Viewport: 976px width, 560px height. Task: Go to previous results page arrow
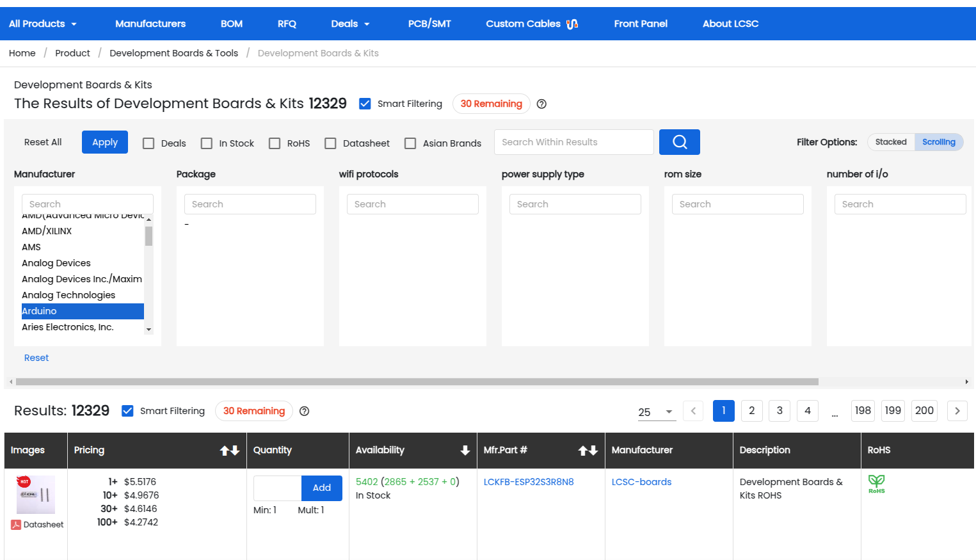point(693,411)
